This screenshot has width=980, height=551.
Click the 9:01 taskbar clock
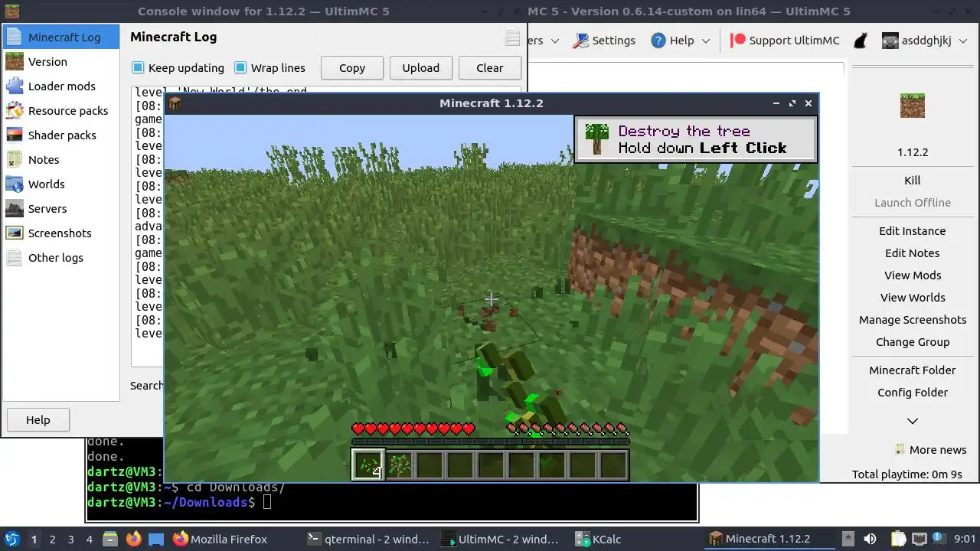point(965,540)
